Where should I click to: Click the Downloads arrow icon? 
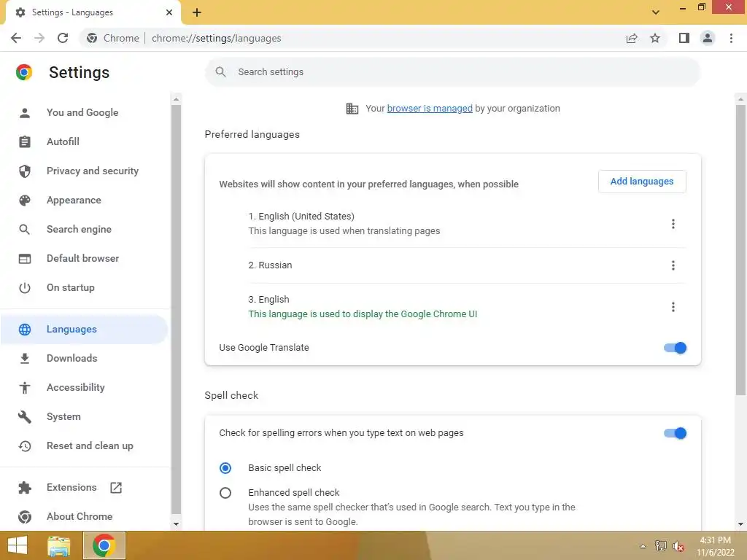[x=25, y=358]
